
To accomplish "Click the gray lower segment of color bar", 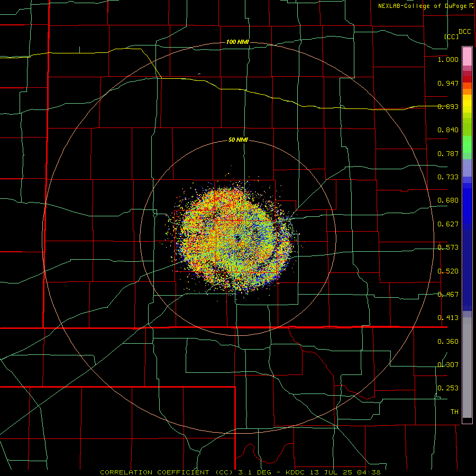I will pos(467,368).
